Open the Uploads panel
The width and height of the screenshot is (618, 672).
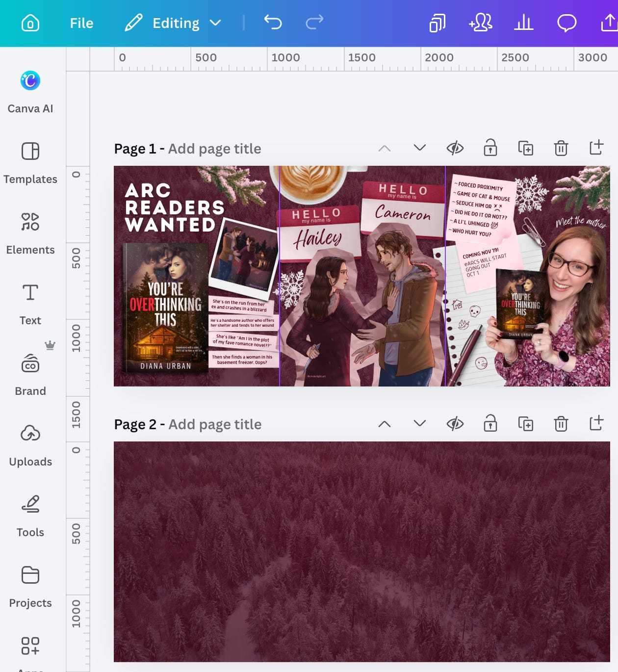pyautogui.click(x=30, y=446)
